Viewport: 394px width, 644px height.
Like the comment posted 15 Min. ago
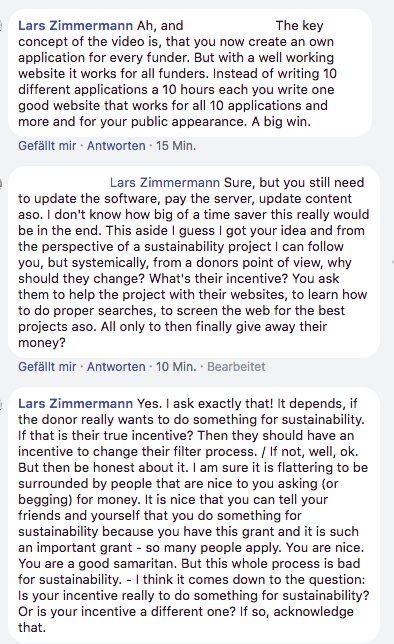(47, 146)
